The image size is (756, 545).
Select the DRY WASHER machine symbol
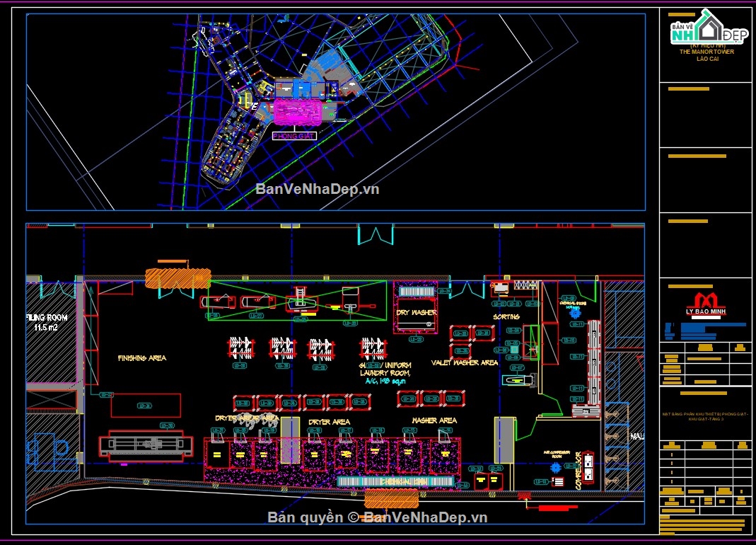417,314
